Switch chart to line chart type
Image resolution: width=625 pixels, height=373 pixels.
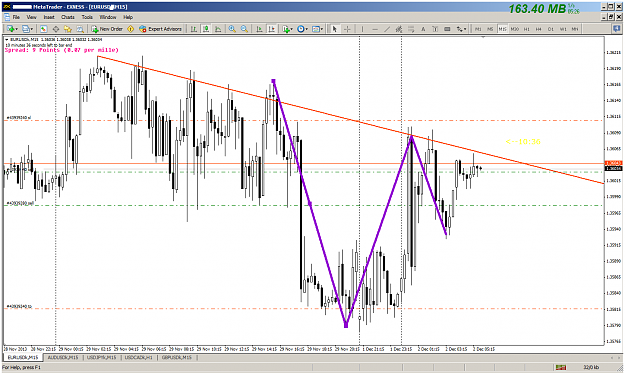click(x=218, y=29)
